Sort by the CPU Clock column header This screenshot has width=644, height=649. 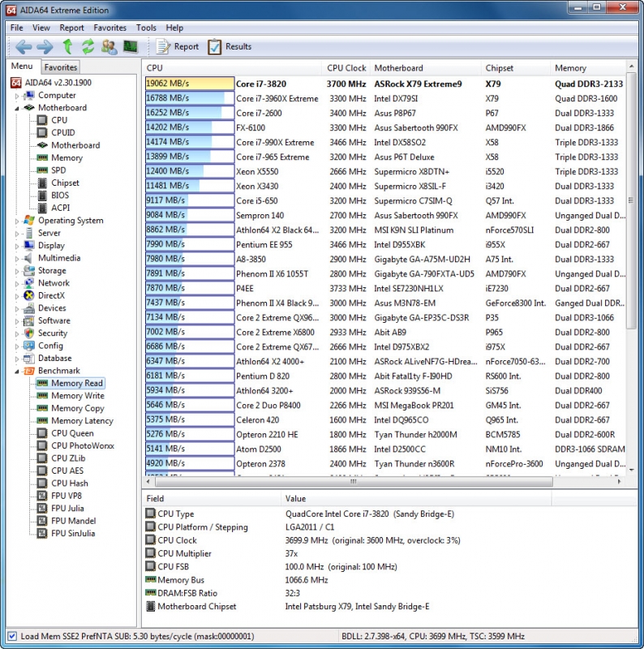(346, 68)
